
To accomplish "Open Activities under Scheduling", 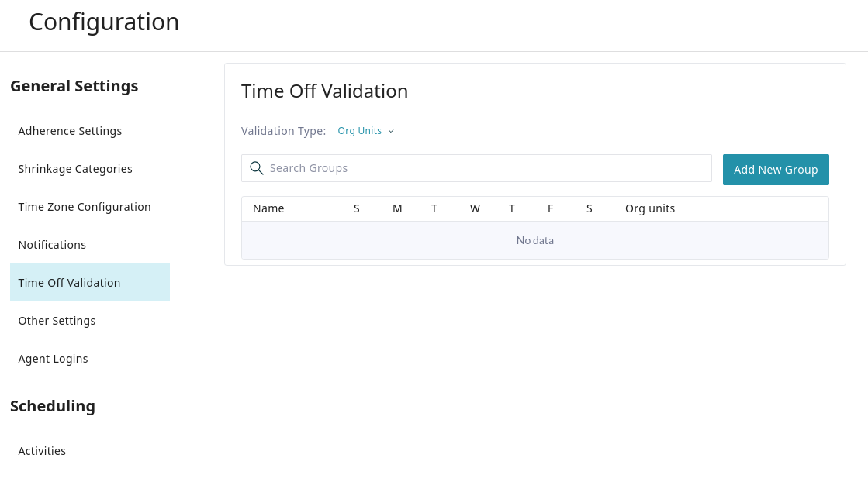I will pyautogui.click(x=42, y=451).
